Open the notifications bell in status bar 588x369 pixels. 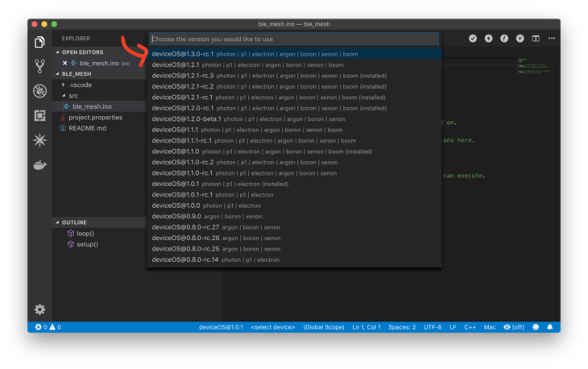pyautogui.click(x=549, y=327)
